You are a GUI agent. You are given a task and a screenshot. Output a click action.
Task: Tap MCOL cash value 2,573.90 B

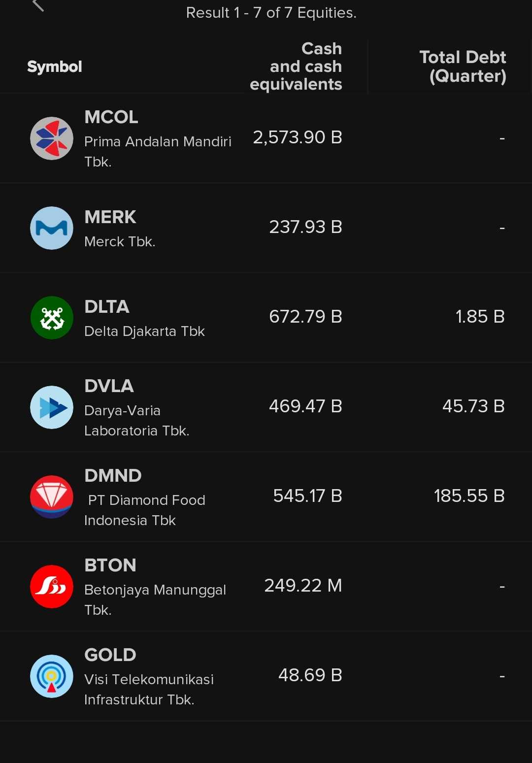tap(298, 137)
